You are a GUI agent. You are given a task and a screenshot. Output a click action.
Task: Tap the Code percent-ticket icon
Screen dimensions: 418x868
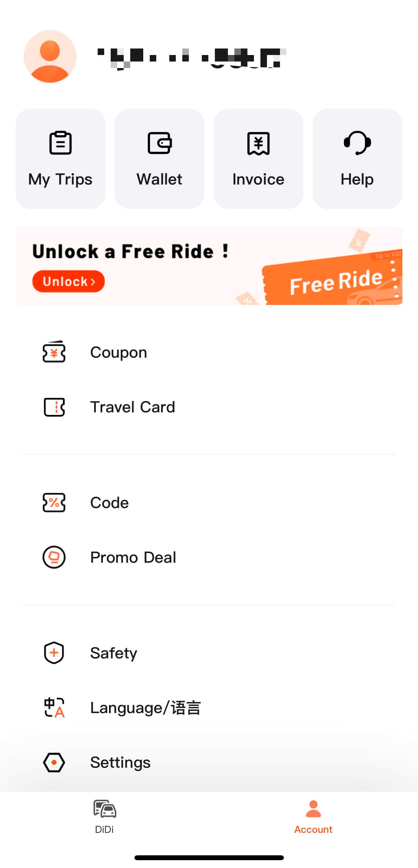[54, 503]
